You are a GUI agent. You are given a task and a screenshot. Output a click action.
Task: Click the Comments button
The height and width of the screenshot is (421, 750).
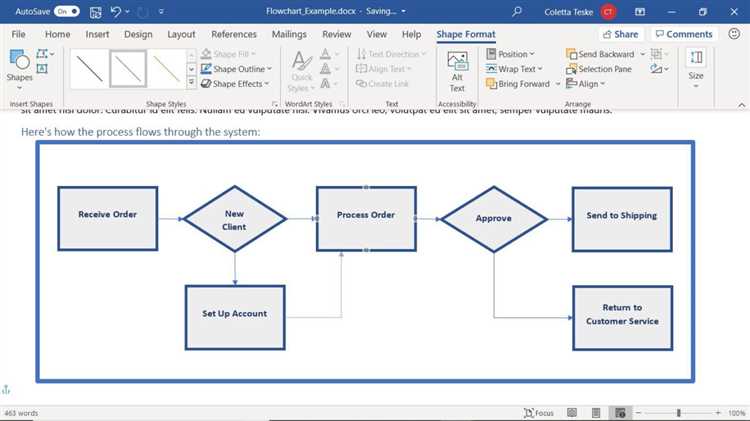684,34
